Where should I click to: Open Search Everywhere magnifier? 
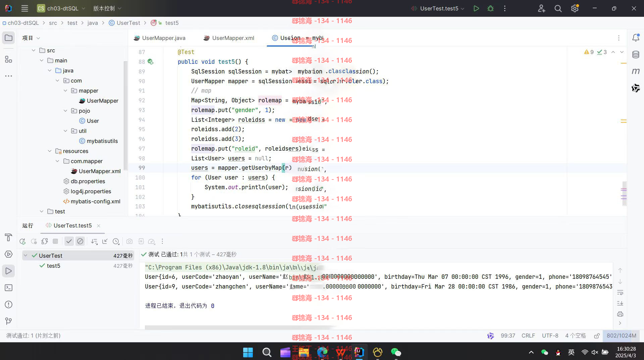558,8
